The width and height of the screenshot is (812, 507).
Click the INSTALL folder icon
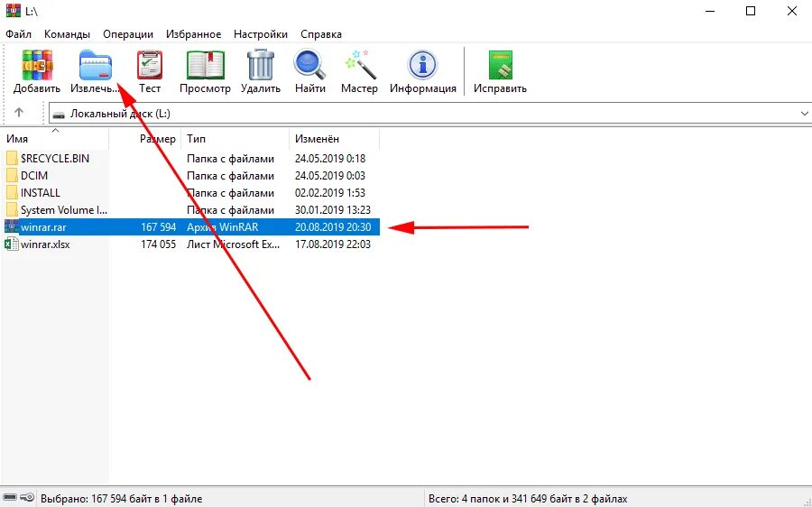(x=12, y=192)
